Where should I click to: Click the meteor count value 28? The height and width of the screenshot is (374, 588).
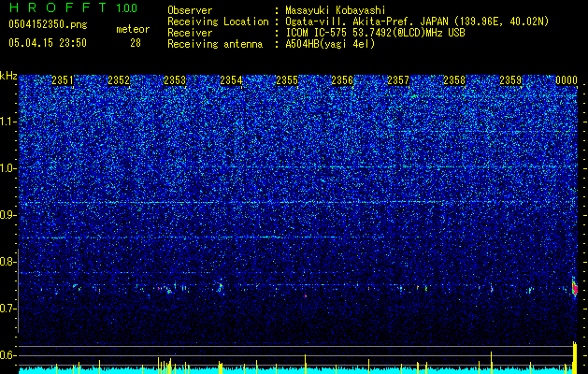tap(136, 43)
